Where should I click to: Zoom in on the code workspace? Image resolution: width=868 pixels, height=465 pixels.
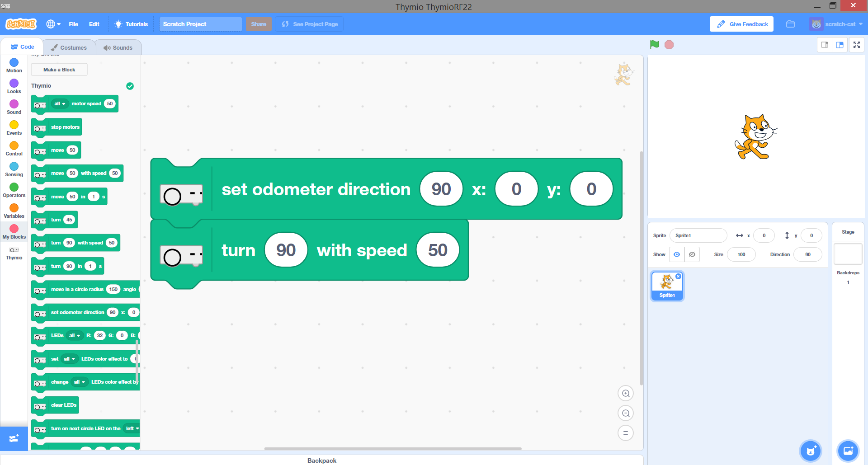coord(625,393)
